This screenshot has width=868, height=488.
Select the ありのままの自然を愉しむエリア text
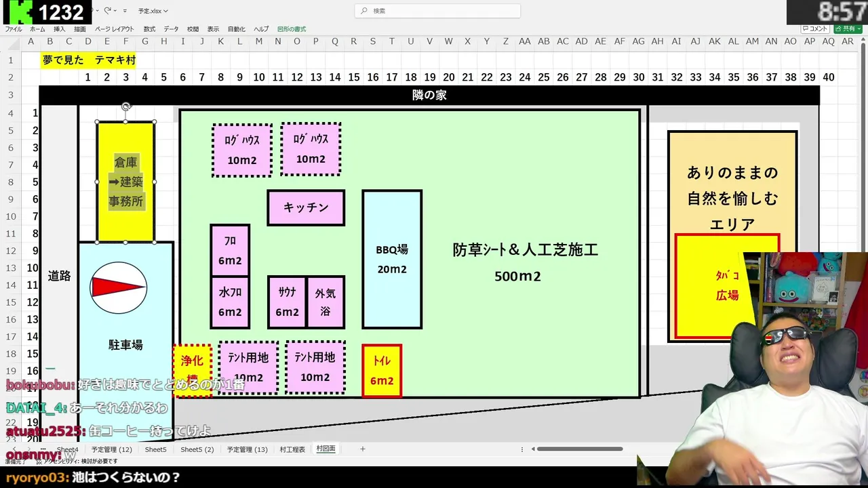732,198
